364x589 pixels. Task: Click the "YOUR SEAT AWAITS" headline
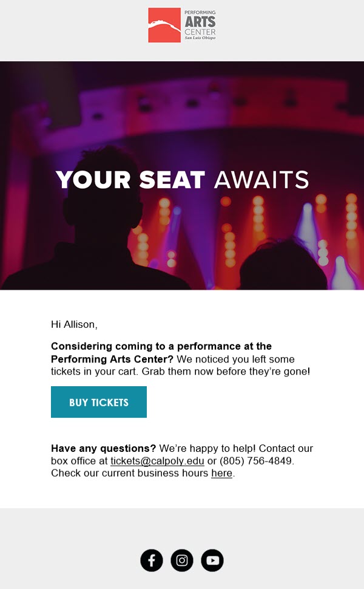pos(182,180)
